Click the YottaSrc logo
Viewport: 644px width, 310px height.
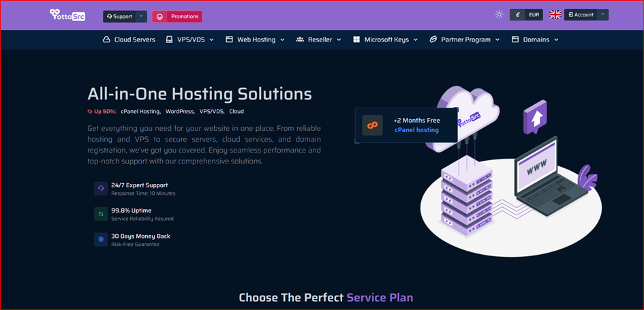(x=67, y=15)
